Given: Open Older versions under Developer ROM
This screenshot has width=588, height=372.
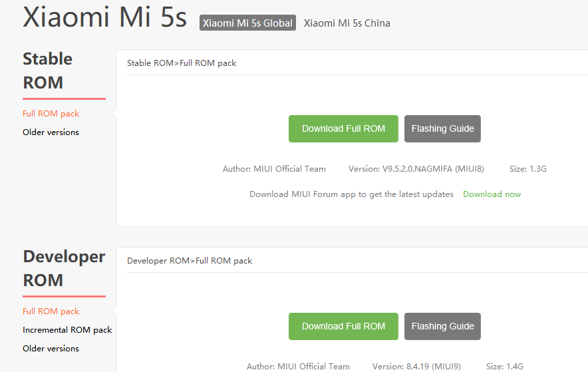Looking at the screenshot, I should 51,348.
